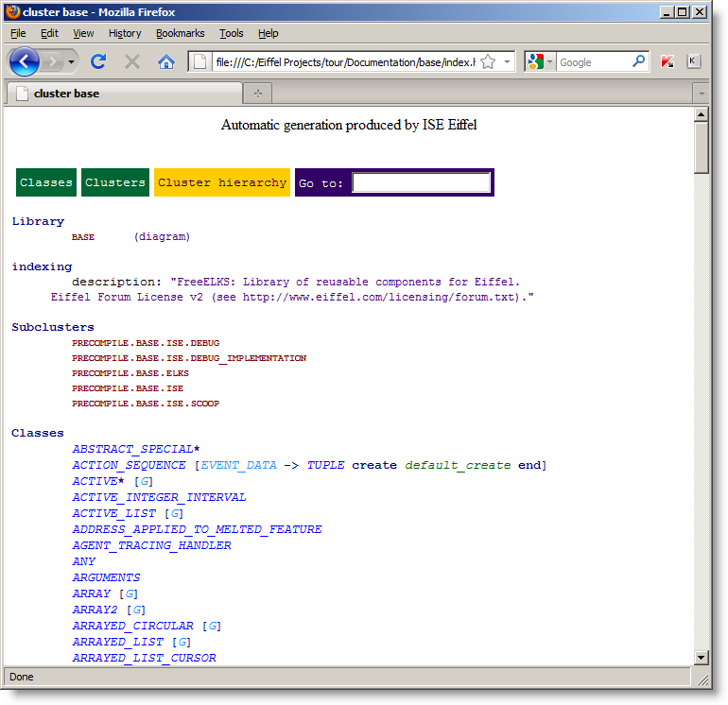Select the 'cluster base' tab
The width and height of the screenshot is (728, 705).
66,94
